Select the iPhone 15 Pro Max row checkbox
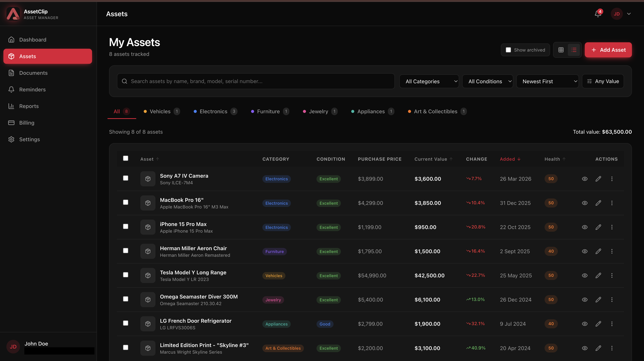Viewport: 644px width, 361px height. point(125,226)
